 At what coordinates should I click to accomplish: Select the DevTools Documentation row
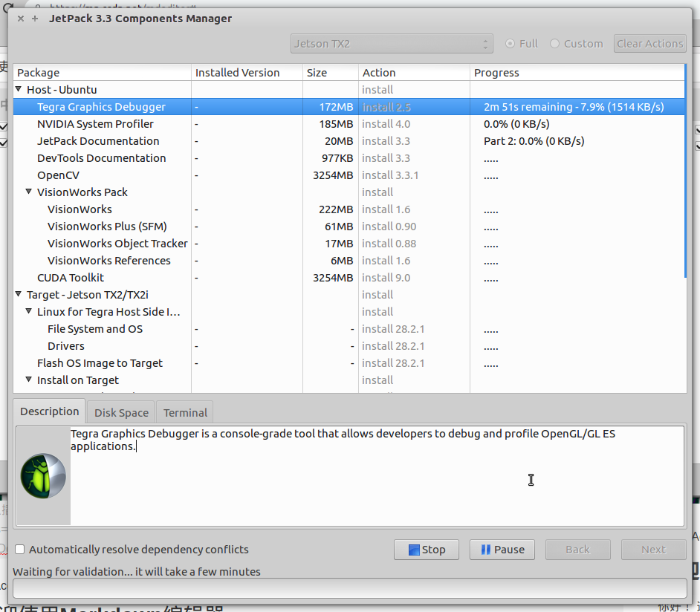(x=349, y=158)
